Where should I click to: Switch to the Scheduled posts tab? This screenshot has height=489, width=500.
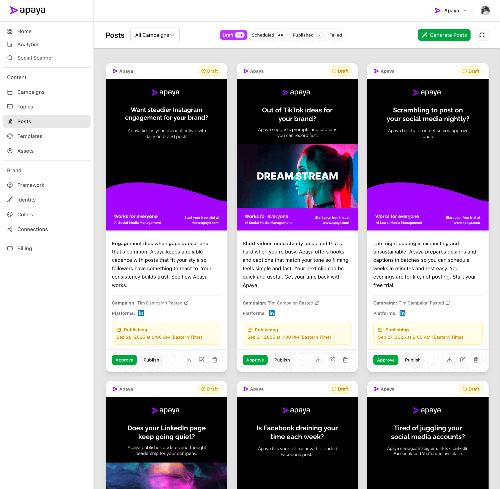(267, 35)
